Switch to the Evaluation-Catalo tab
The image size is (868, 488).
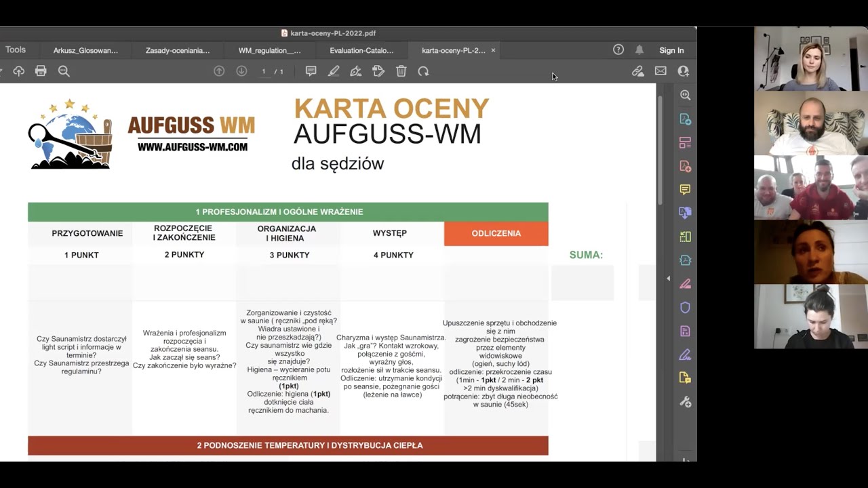click(x=361, y=50)
